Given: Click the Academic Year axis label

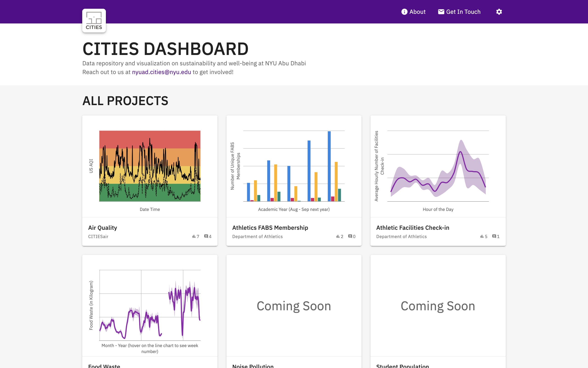Looking at the screenshot, I should click(x=294, y=209).
